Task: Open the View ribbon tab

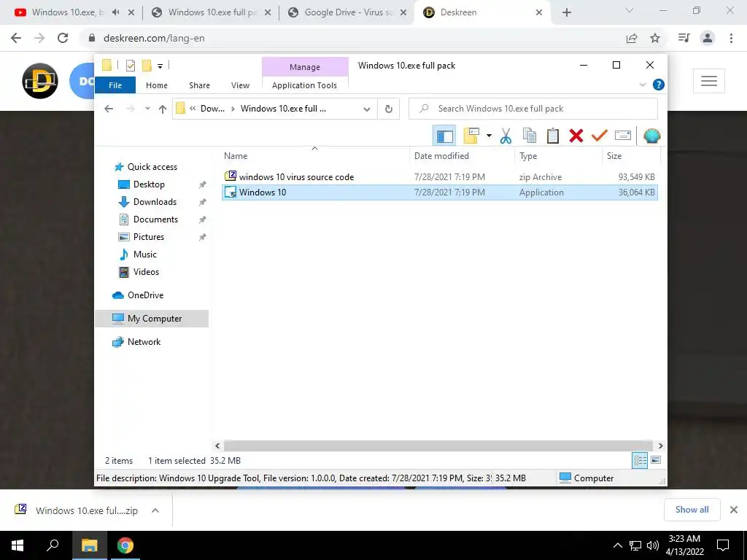Action: click(x=240, y=85)
